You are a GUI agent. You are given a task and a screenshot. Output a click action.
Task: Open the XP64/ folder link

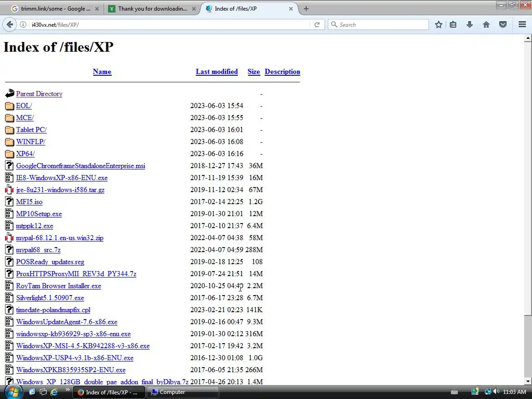25,154
